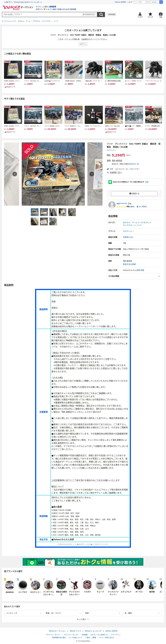Open the 海洋堂 brand circle
The height and width of the screenshot is (644, 166).
pos(152,585)
